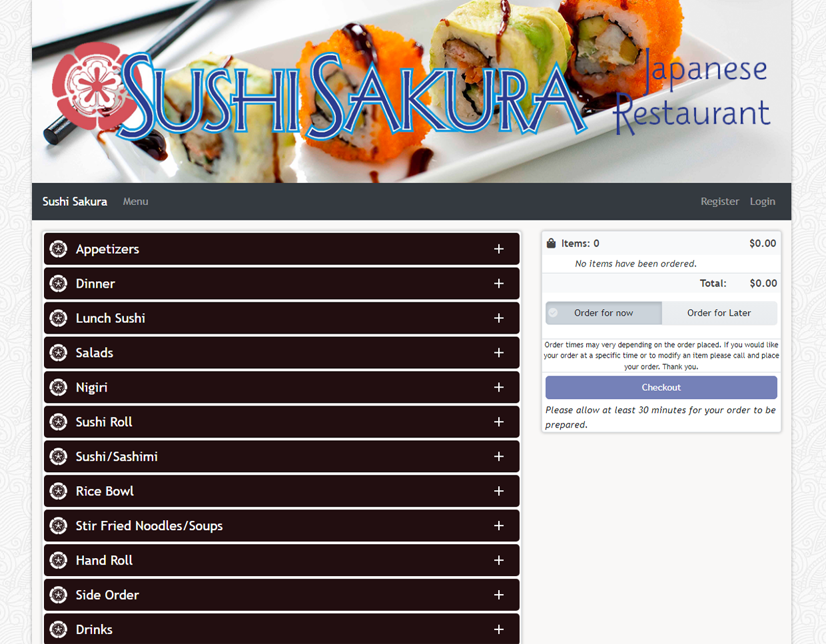Click the shopping bag icon in cart

(551, 243)
